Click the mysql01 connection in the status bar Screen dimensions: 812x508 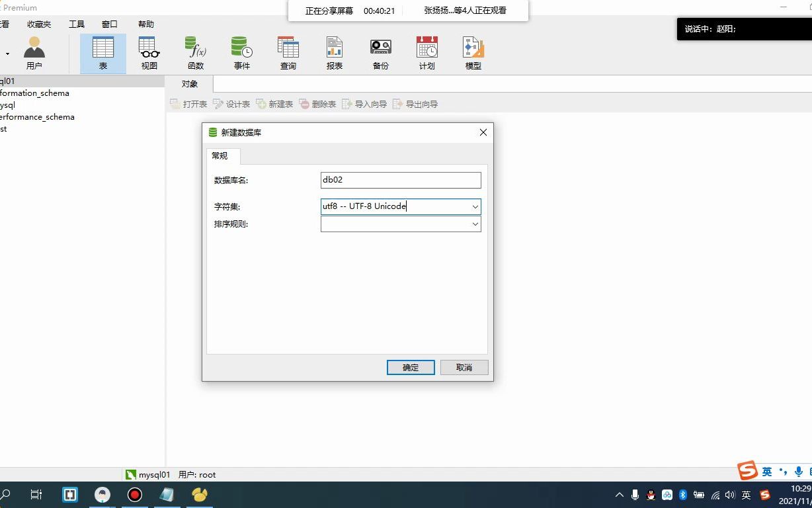coord(148,474)
